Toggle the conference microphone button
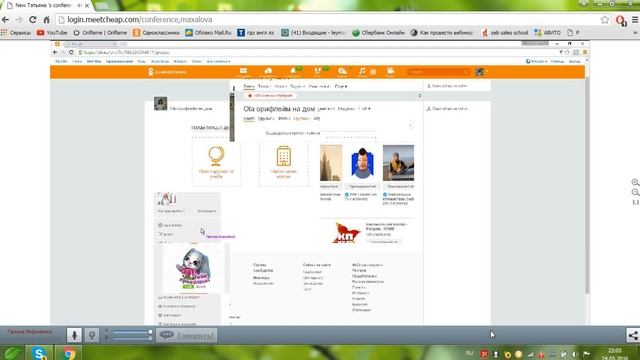640x360 pixels. click(74, 335)
